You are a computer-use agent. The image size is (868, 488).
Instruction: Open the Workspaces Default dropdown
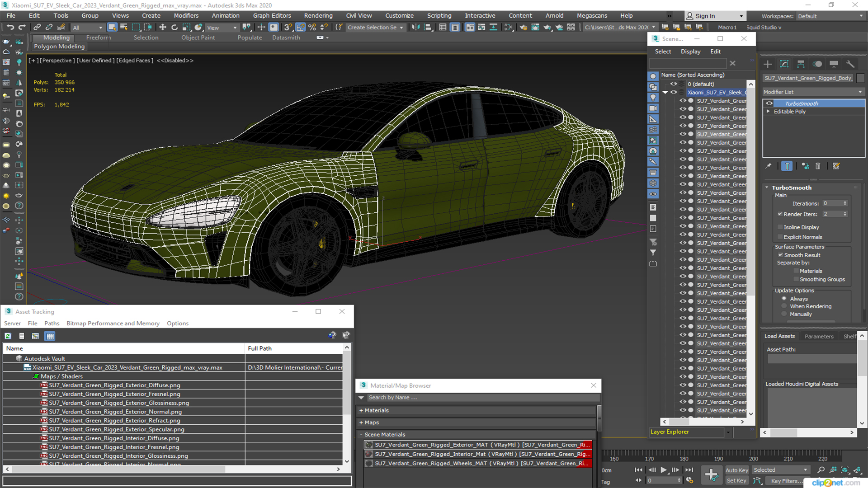coord(830,16)
